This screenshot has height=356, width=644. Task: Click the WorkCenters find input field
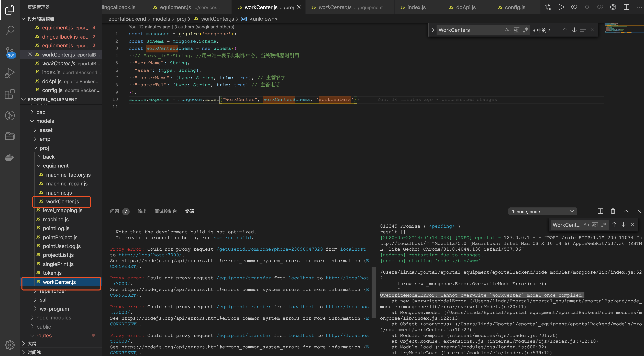pyautogui.click(x=468, y=30)
